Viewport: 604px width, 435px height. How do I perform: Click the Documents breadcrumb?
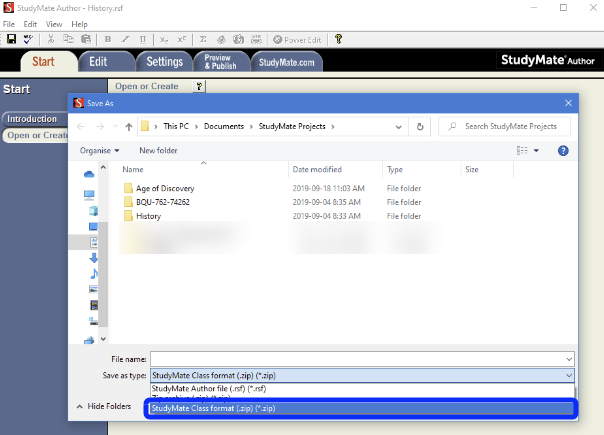tap(224, 126)
